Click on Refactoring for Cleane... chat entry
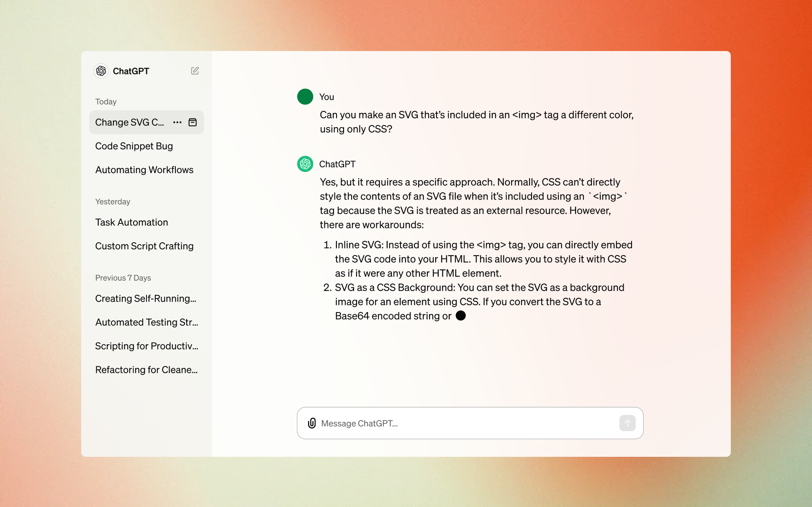The width and height of the screenshot is (812, 507). tap(146, 369)
